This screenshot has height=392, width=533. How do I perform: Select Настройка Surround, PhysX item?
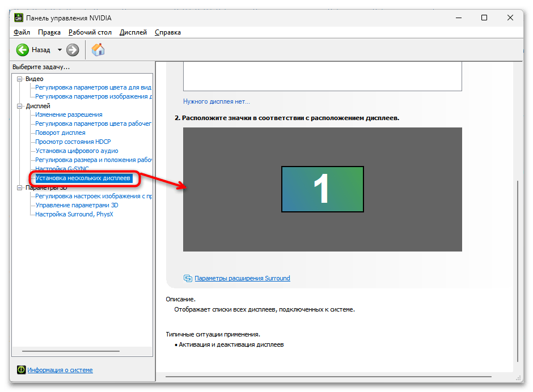pyautogui.click(x=74, y=214)
